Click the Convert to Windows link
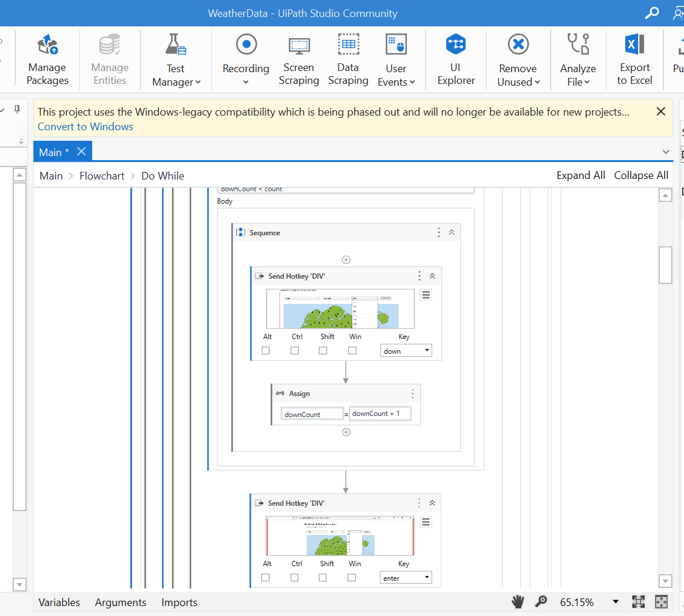Image resolution: width=684 pixels, height=616 pixels. [x=85, y=127]
